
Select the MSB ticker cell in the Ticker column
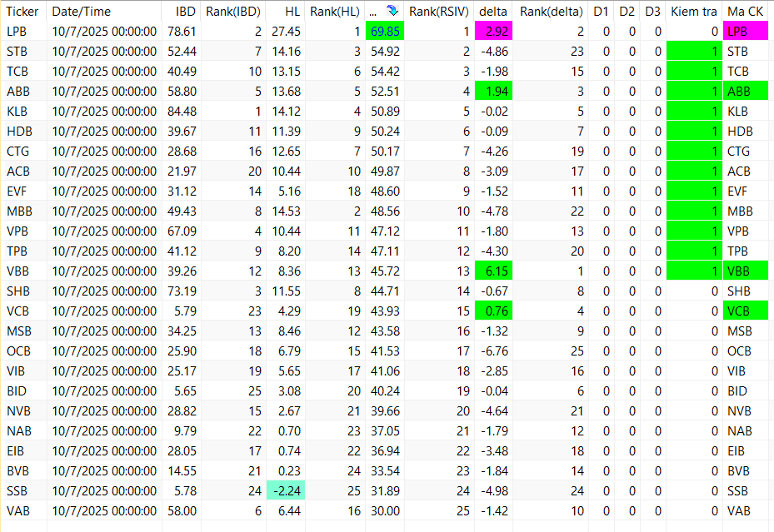pos(23,331)
